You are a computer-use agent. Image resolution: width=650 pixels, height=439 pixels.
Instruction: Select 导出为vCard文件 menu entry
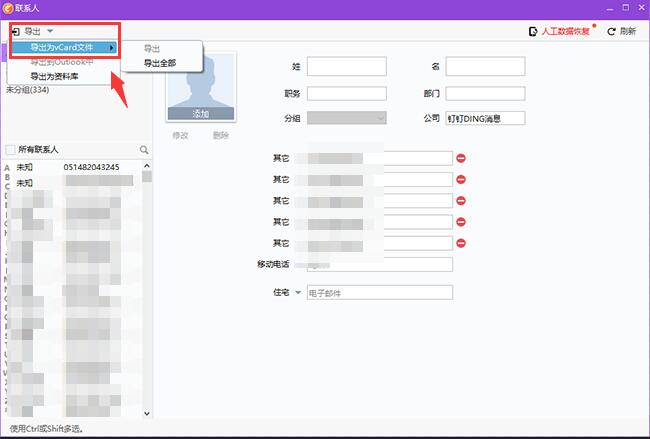64,48
